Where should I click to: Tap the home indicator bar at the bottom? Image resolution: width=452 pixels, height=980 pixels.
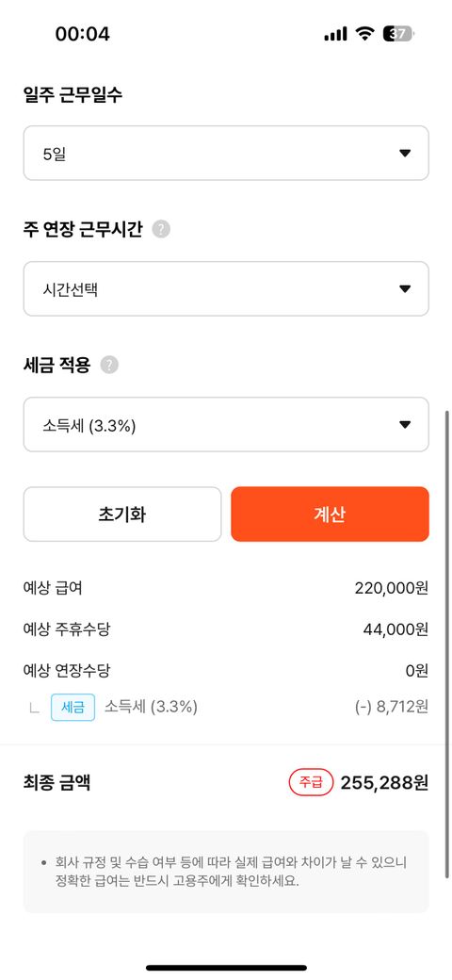pyautogui.click(x=226, y=968)
